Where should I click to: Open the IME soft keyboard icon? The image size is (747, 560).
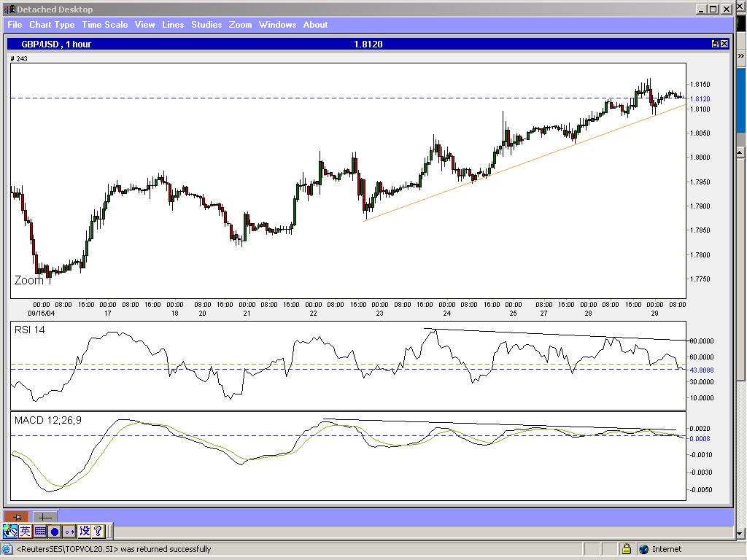coord(40,531)
